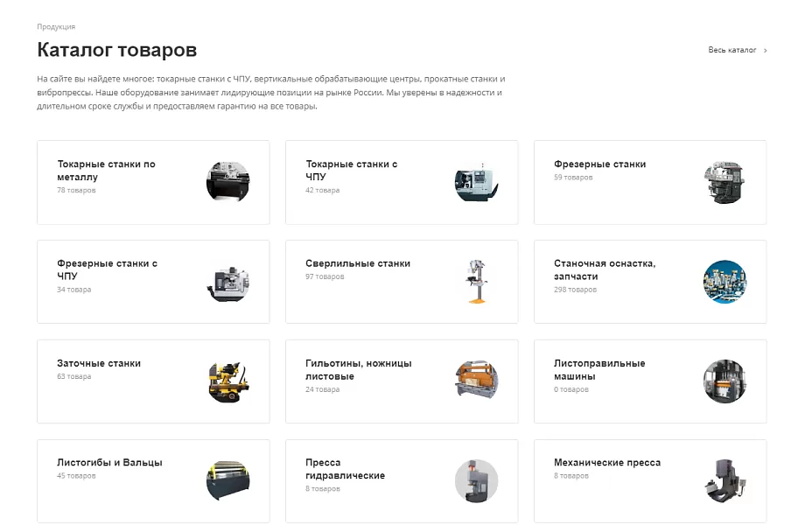Go to Листогибы и Вальцы category

coord(109,462)
